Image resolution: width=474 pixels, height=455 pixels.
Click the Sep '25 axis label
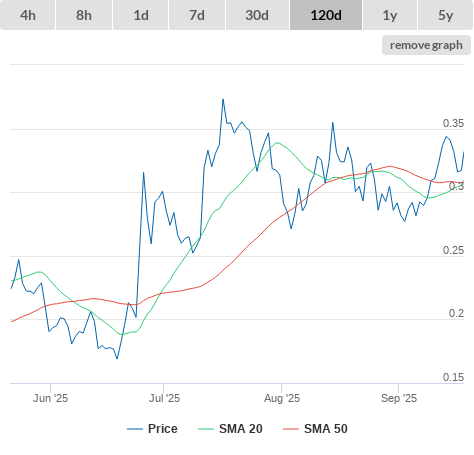click(x=399, y=398)
